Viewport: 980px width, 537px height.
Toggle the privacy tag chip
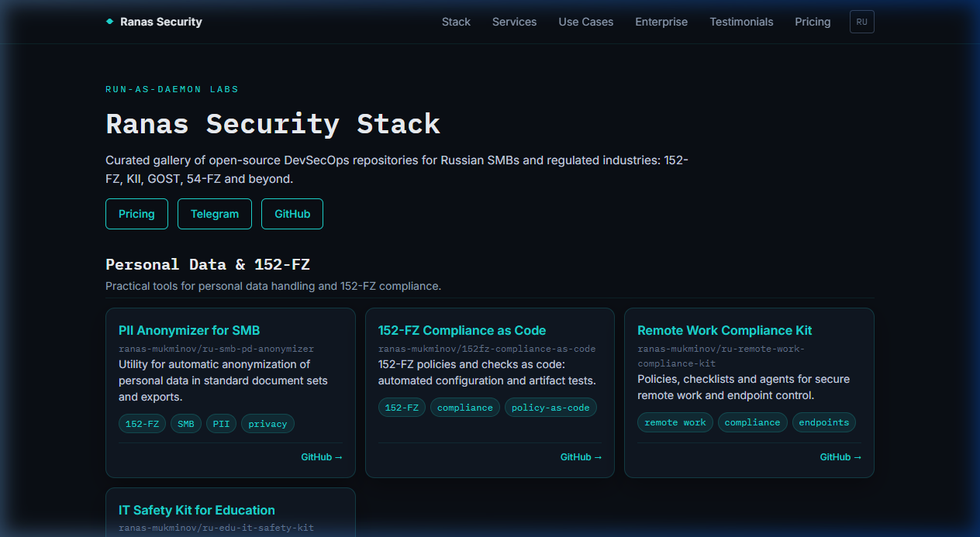267,423
